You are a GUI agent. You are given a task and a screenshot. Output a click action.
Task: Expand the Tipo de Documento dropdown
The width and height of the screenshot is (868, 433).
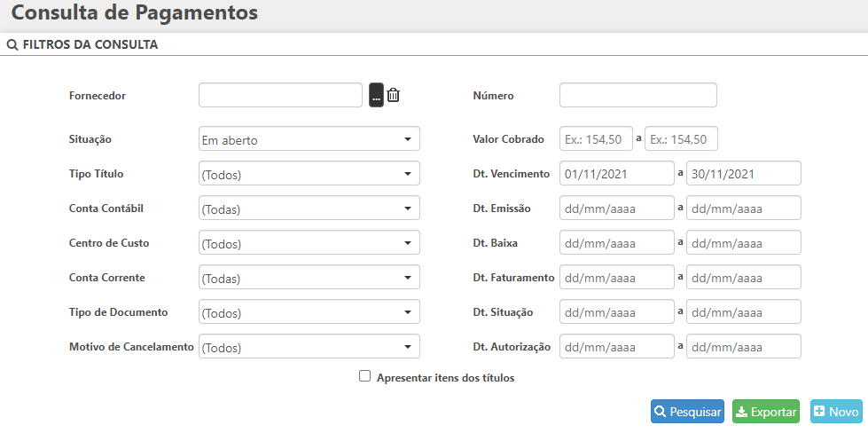tap(309, 312)
